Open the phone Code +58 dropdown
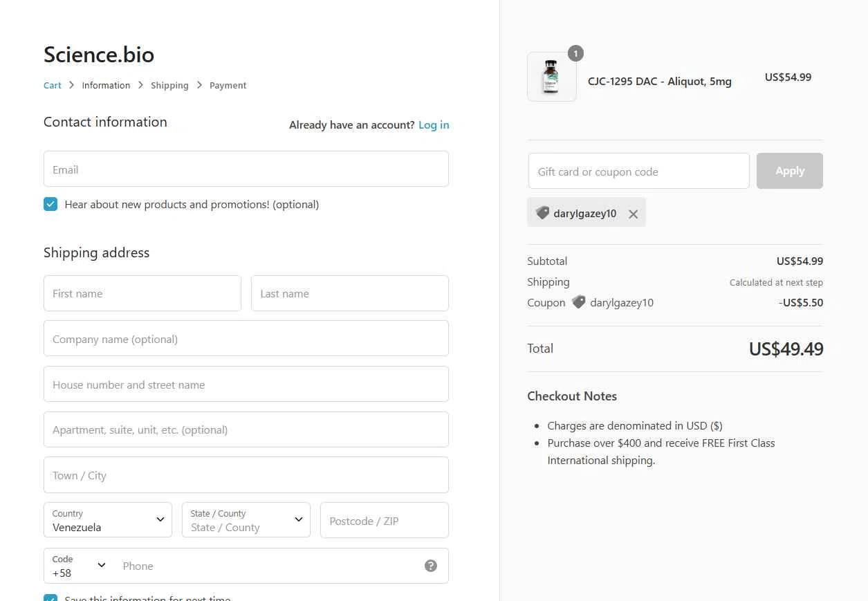The image size is (868, 601). pos(78,566)
